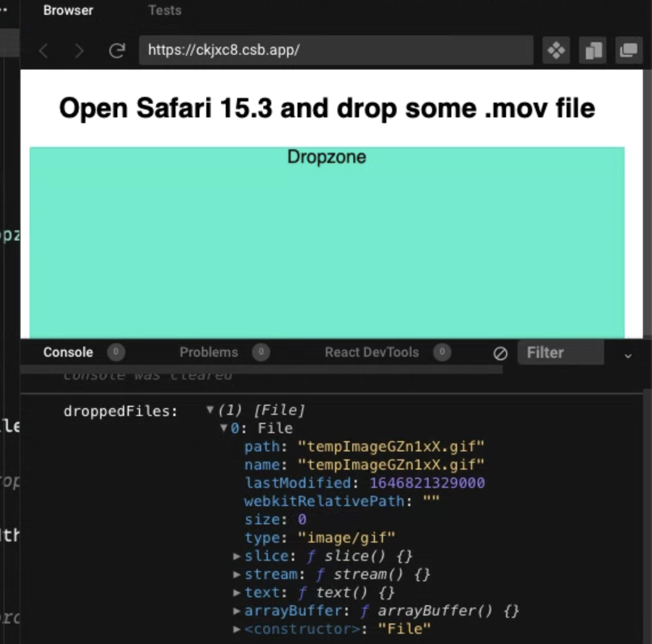Expand the constructor File entry

tap(237, 629)
